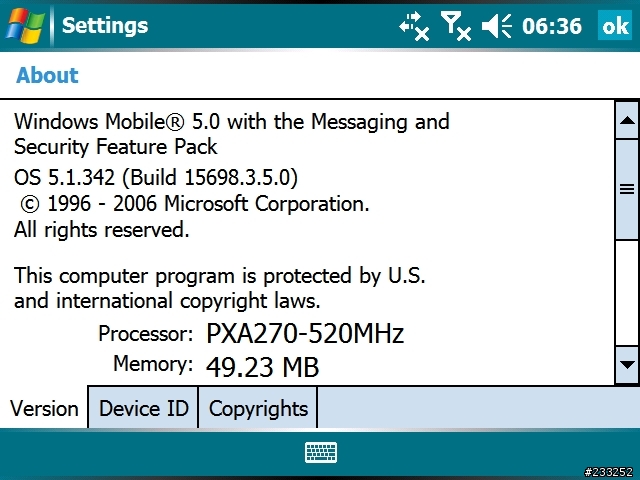Open the Windows Start flag menu
640x480 pixels.
(25, 25)
